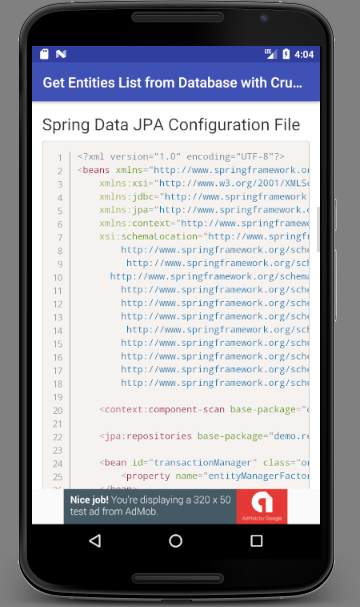Click the xmlns:context attribute on line 6

pyautogui.click(x=204, y=223)
